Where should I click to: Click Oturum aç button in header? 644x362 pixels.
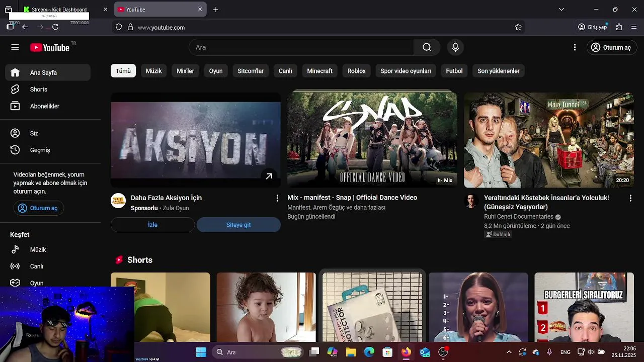(612, 47)
